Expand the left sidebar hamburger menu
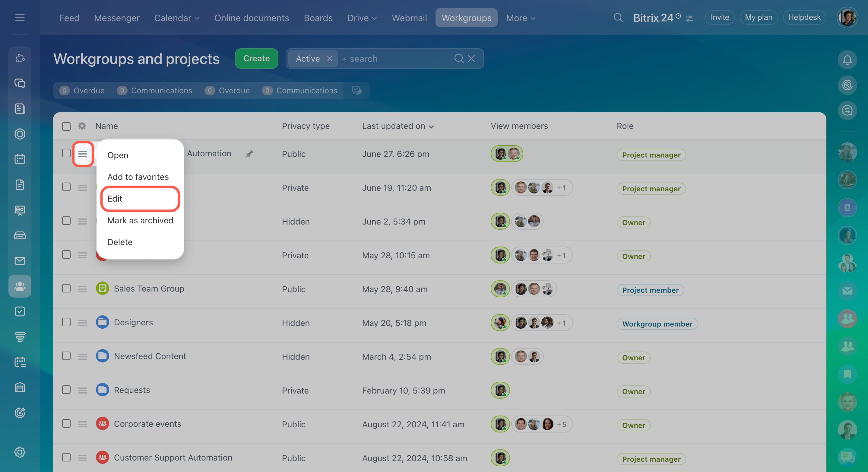The image size is (868, 472). (x=20, y=18)
